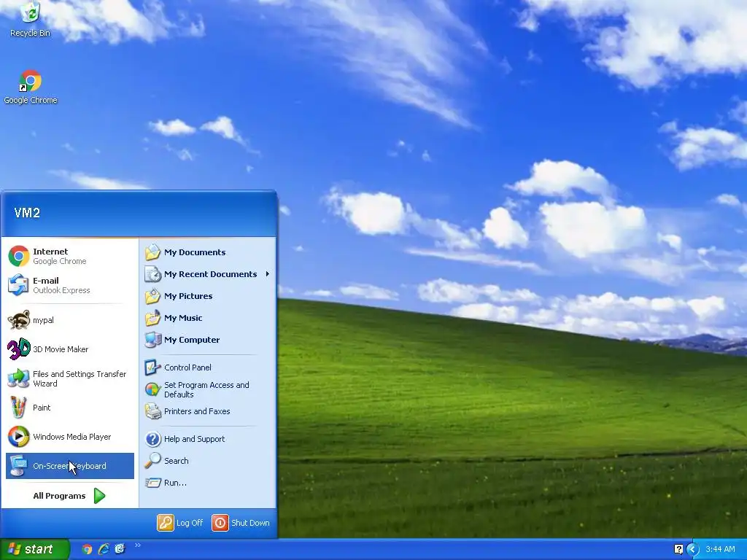This screenshot has height=560, width=747.
Task: Open Control Panel
Action: [x=208, y=367]
